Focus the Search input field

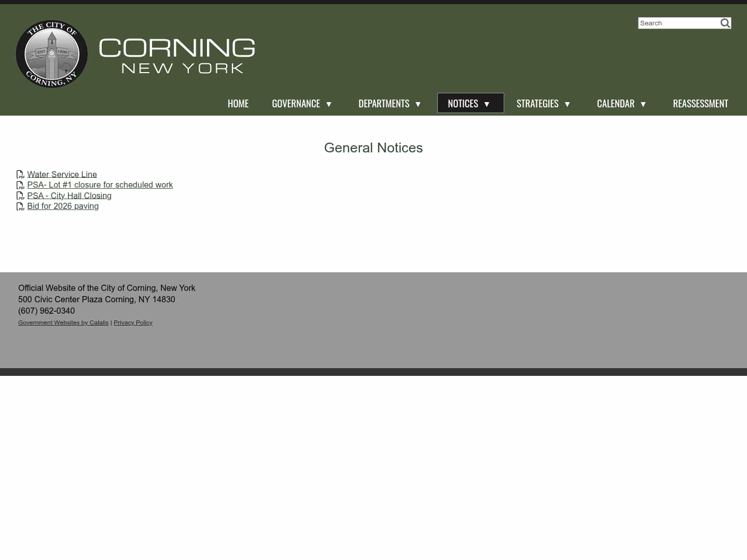pyautogui.click(x=679, y=23)
